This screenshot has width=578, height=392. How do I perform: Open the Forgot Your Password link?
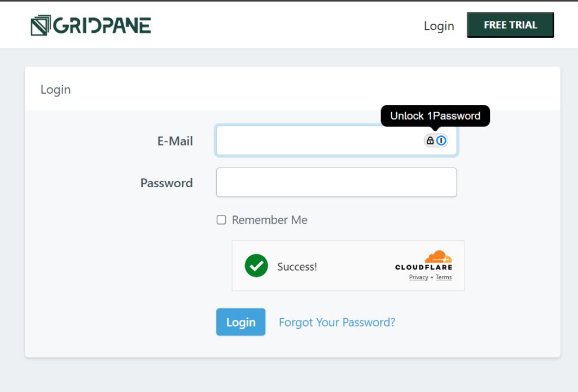(x=337, y=323)
